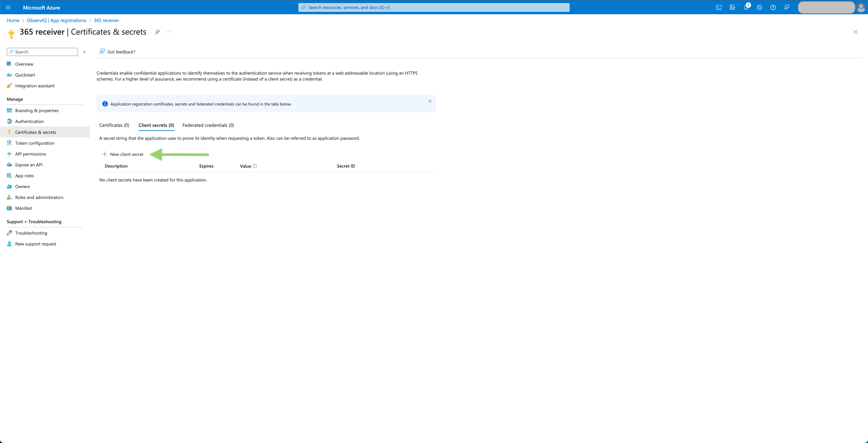Click the Value column info icon
This screenshot has width=868, height=443.
click(255, 166)
